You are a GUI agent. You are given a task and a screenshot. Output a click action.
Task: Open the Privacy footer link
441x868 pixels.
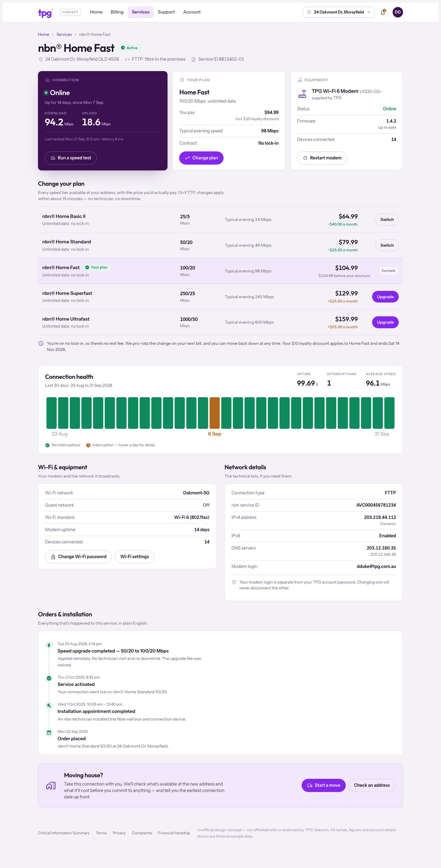click(119, 833)
